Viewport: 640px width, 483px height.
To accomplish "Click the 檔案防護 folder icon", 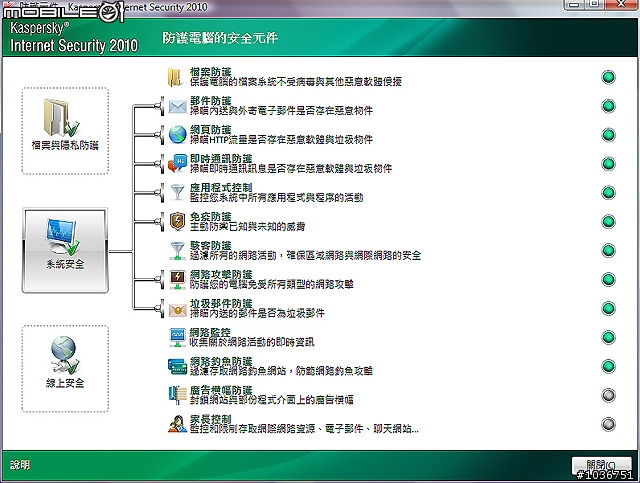I will tap(175, 77).
